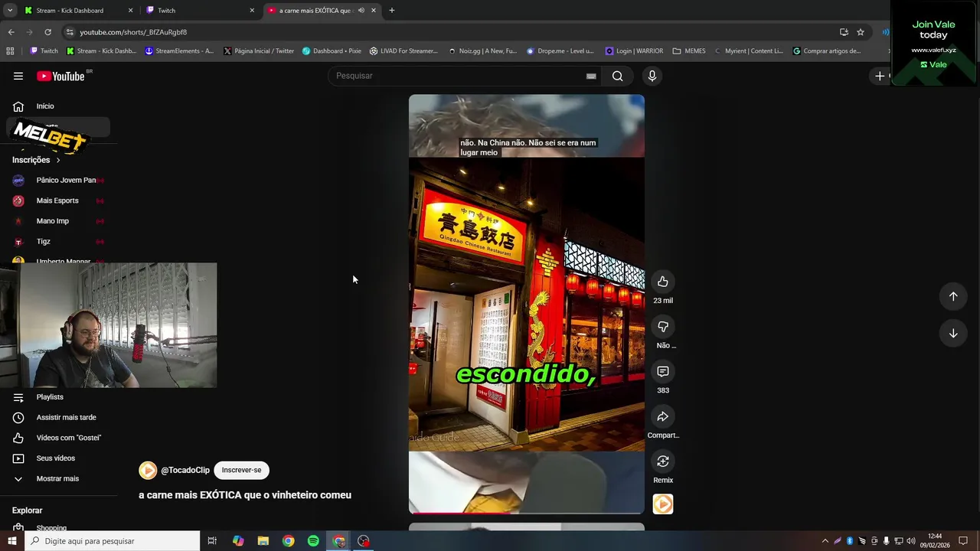Reload the page
The height and width of the screenshot is (551, 980).
pos(47,32)
